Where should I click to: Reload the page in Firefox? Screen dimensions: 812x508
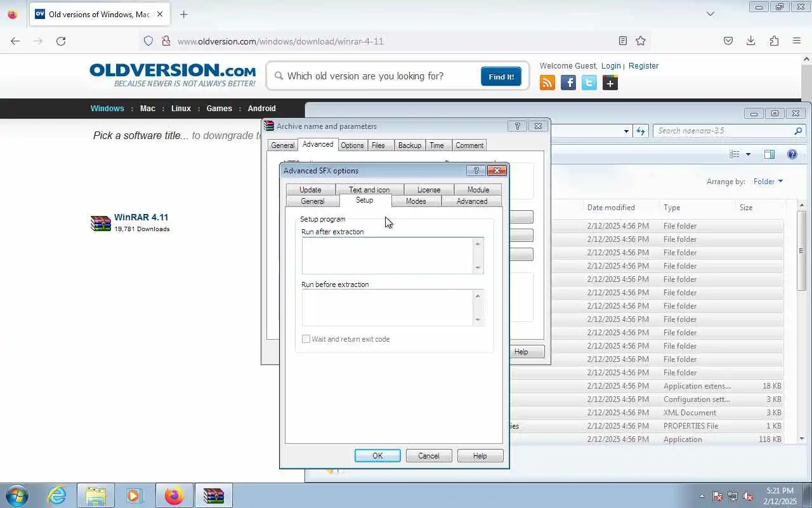point(61,41)
